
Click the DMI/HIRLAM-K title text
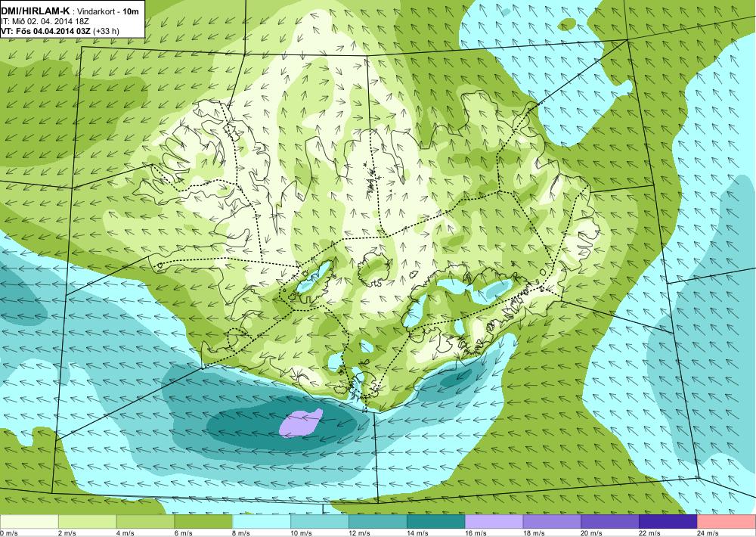[x=36, y=11]
